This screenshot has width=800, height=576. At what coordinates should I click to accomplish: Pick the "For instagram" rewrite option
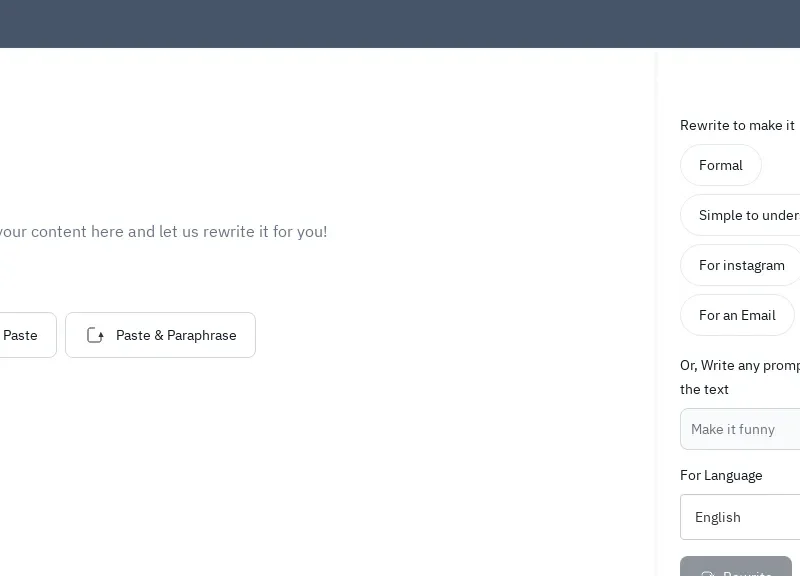[x=741, y=266]
